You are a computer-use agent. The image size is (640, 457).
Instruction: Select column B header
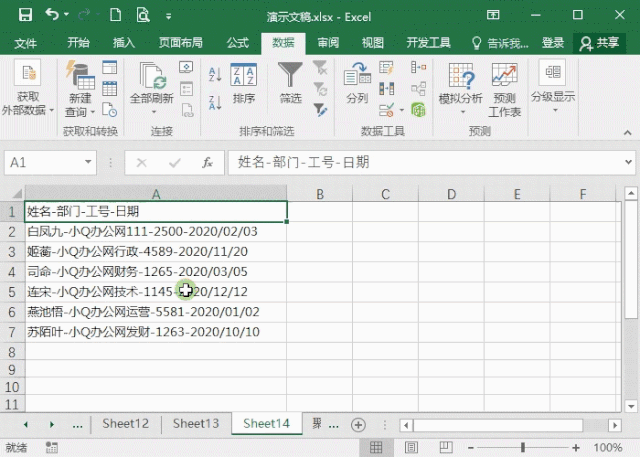pos(320,194)
